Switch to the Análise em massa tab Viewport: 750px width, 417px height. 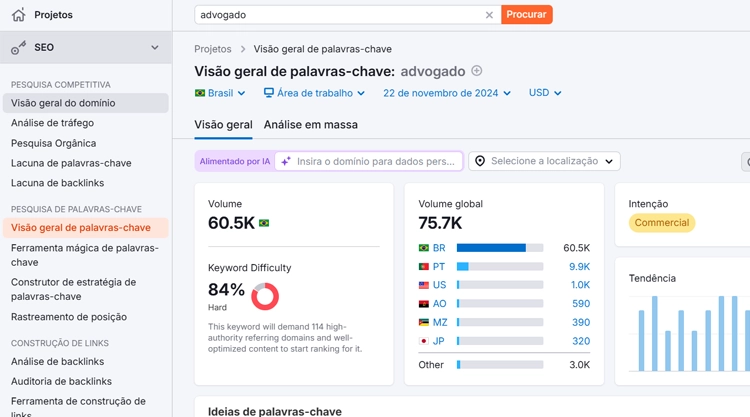pos(310,125)
